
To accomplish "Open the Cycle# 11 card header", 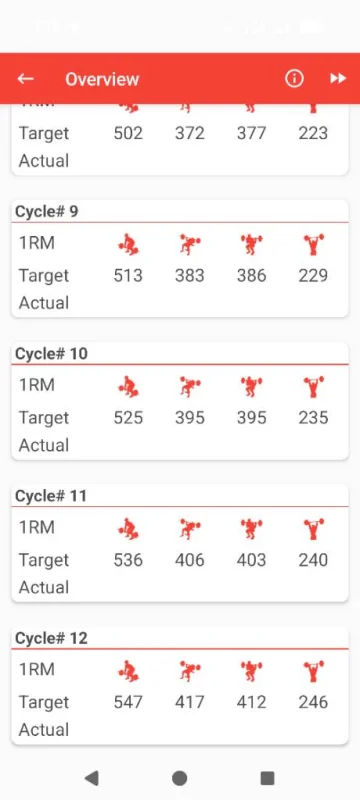I will (x=179, y=495).
